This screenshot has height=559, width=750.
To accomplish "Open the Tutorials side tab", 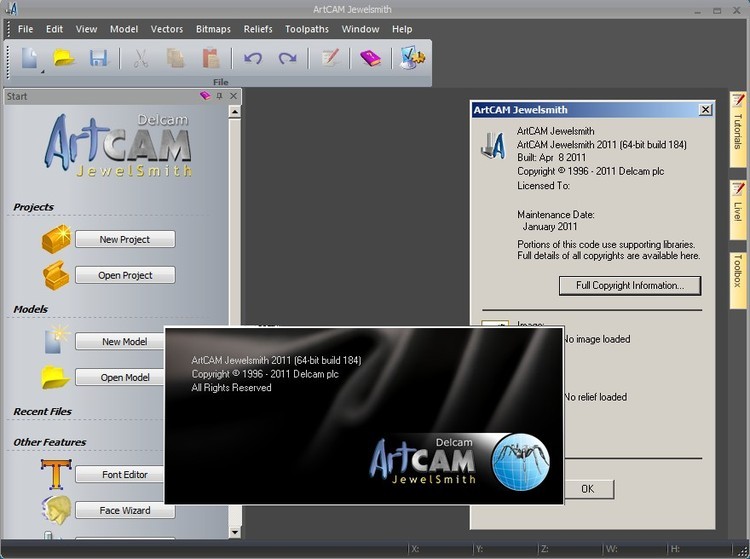I will (738, 130).
